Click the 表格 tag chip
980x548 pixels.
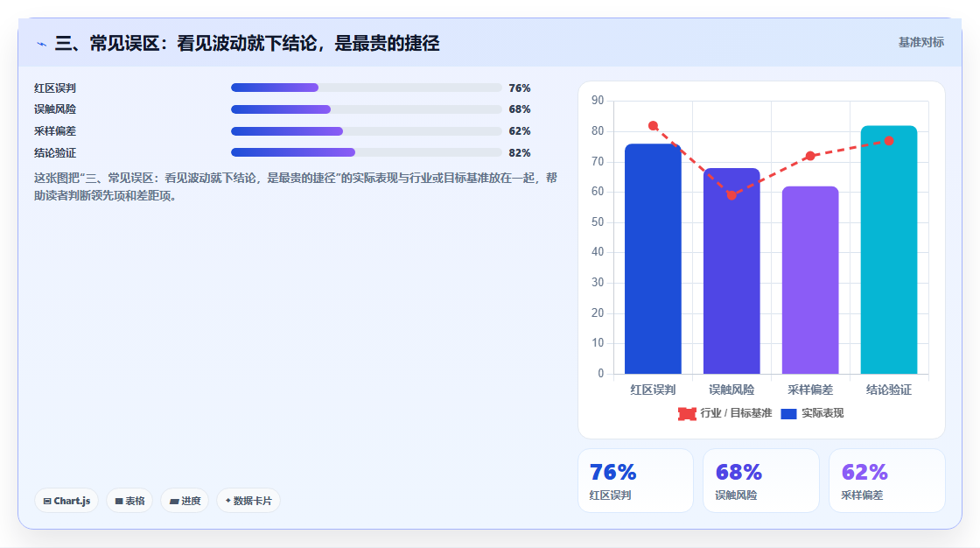tap(129, 501)
